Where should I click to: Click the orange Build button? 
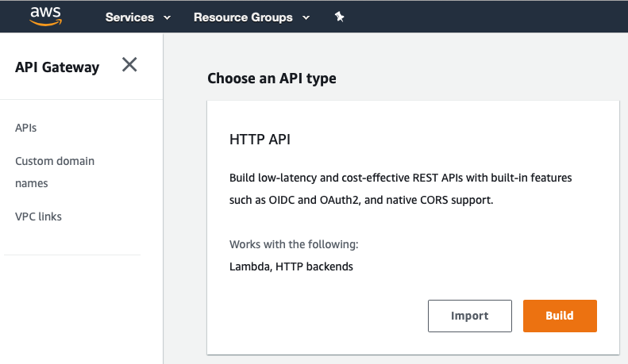(560, 316)
